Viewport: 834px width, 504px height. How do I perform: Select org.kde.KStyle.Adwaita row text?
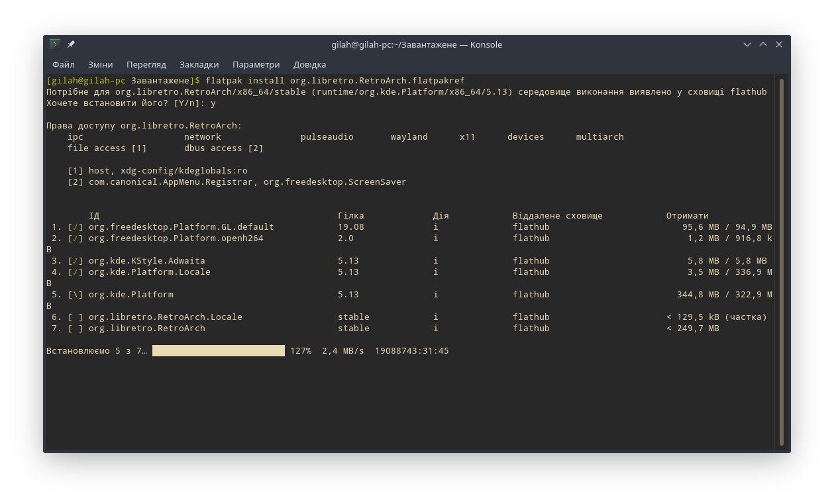pos(146,260)
